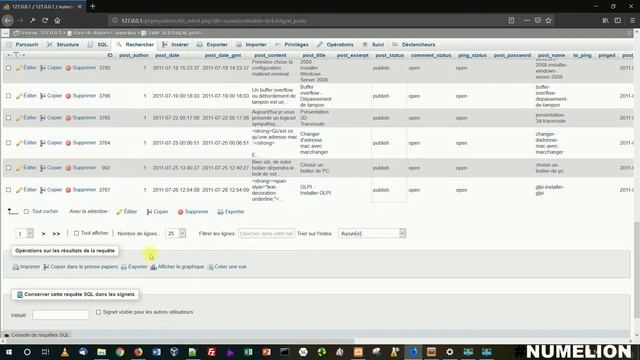Go back with the browser back arrow
Viewport: 640px width, 360px height.
[8, 20]
